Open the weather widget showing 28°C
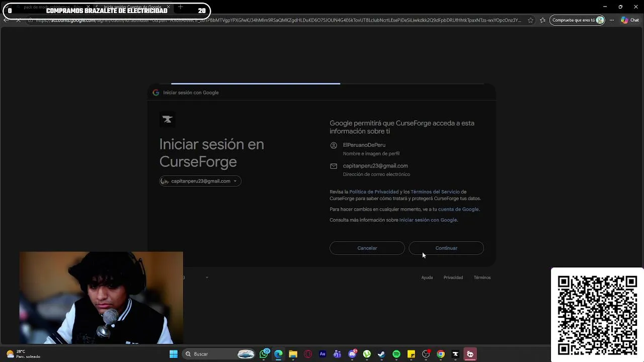Viewport: 644px width, 362px height. [x=23, y=354]
